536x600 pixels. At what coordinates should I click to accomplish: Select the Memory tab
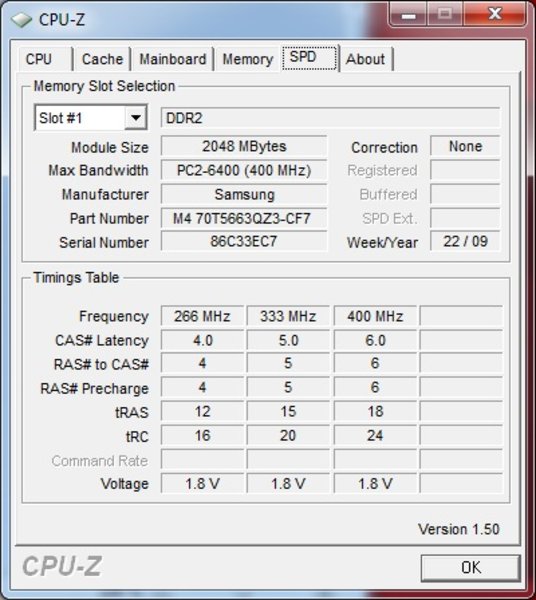click(x=248, y=59)
